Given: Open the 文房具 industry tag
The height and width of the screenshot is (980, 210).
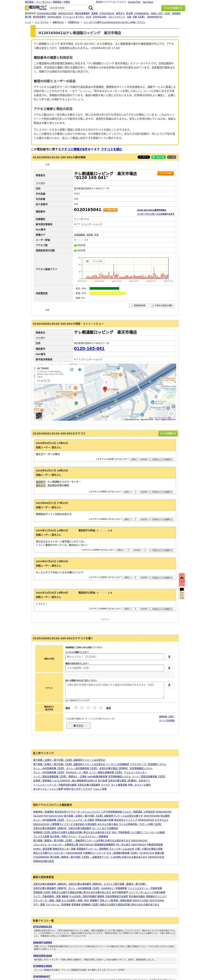Looking at the screenshot, I should pyautogui.click(x=90, y=235).
